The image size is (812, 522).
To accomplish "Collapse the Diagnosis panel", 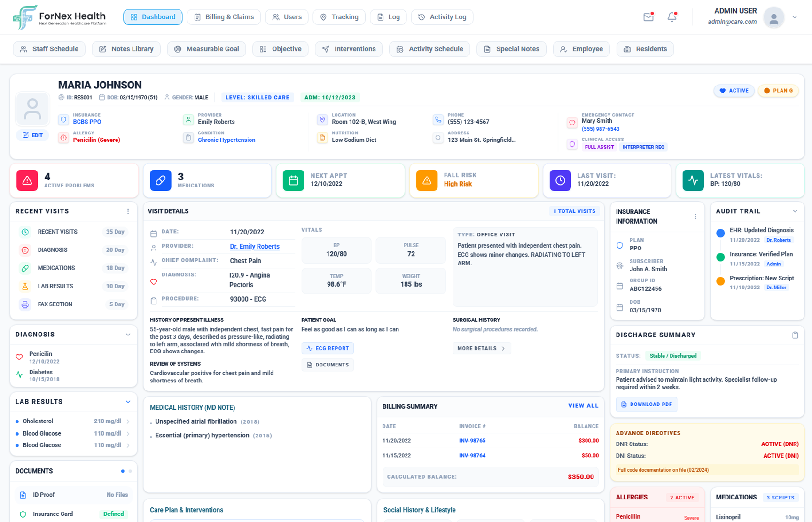I will [x=128, y=334].
